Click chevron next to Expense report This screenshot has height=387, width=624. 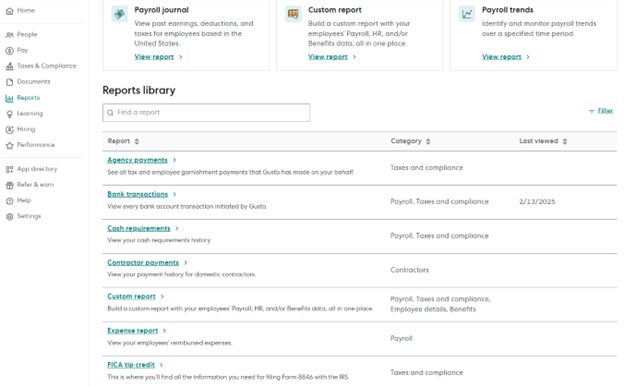point(164,331)
